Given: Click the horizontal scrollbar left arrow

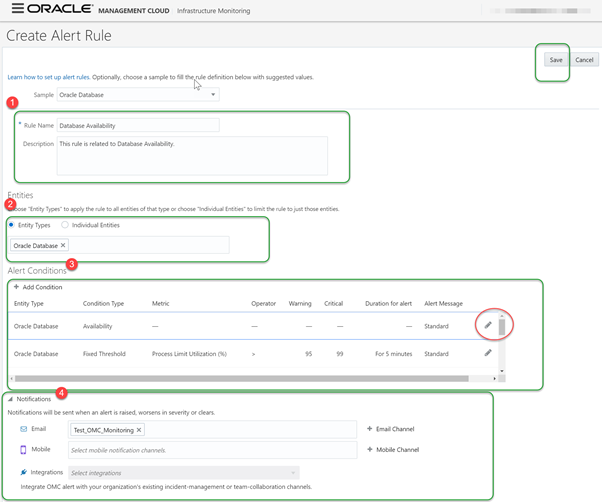Looking at the screenshot, I should [12, 378].
